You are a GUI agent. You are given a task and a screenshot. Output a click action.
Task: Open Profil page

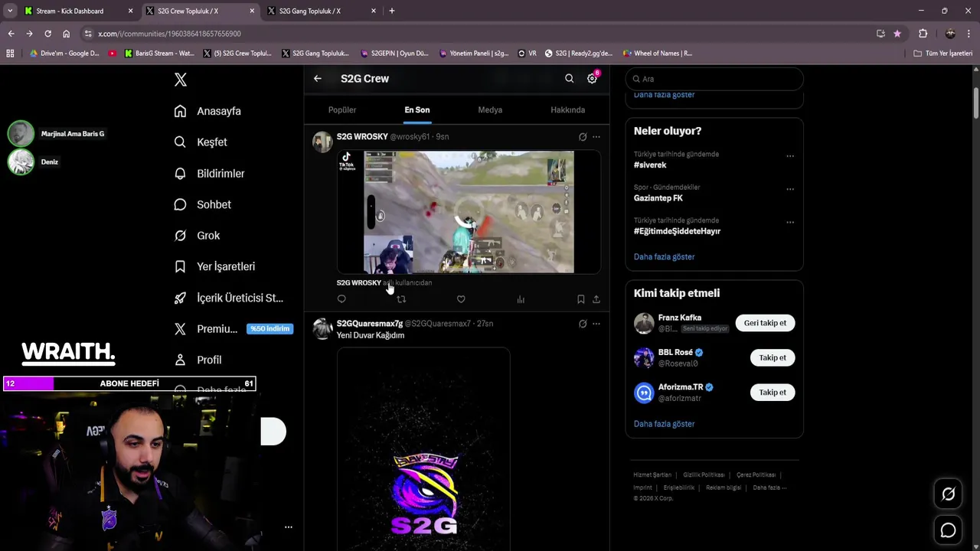198,360
